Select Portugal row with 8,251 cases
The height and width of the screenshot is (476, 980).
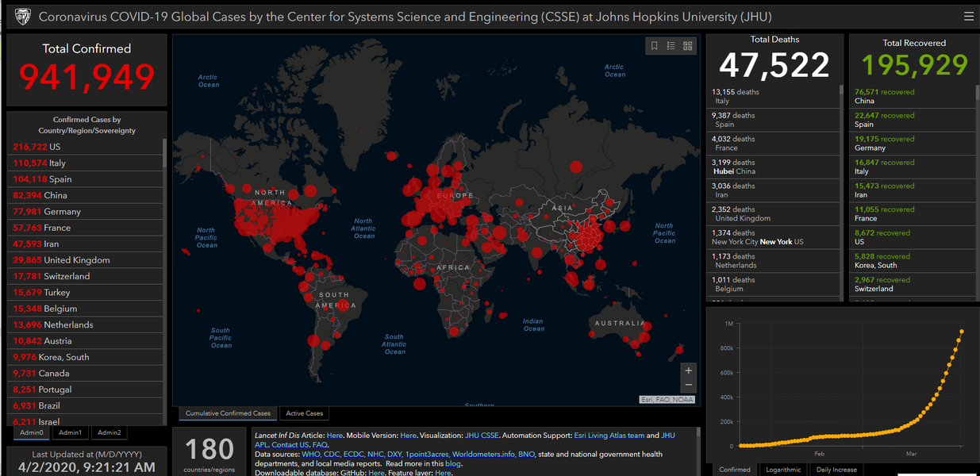coord(84,390)
